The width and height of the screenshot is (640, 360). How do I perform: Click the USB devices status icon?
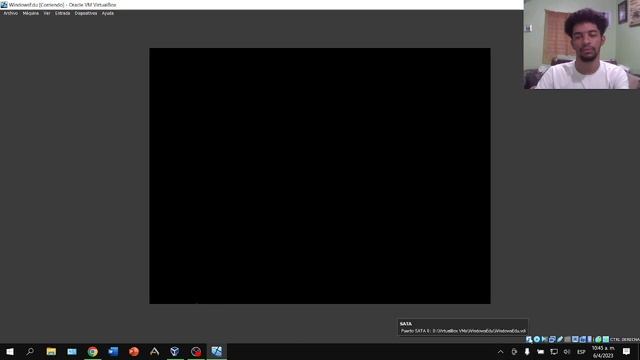tap(560, 339)
